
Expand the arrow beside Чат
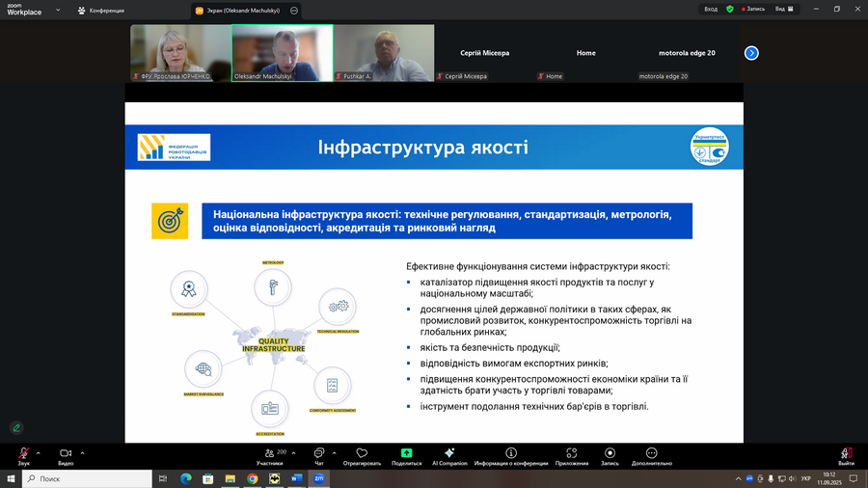coord(334,453)
